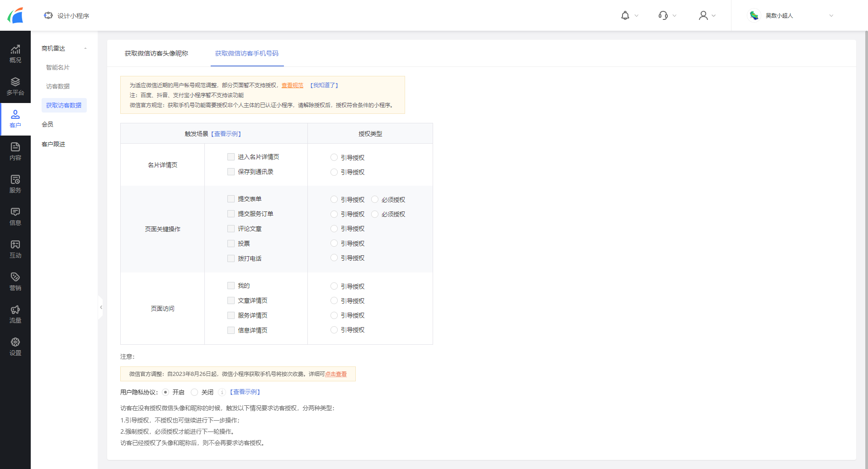Viewport: 868px width, 469px height.
Task: Open 内容 section in sidebar
Action: tap(15, 152)
